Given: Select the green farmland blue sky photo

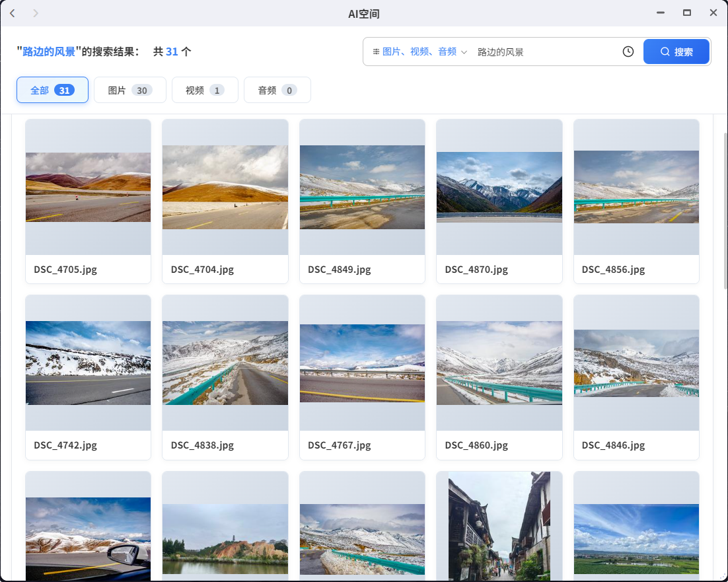Looking at the screenshot, I should (x=636, y=539).
